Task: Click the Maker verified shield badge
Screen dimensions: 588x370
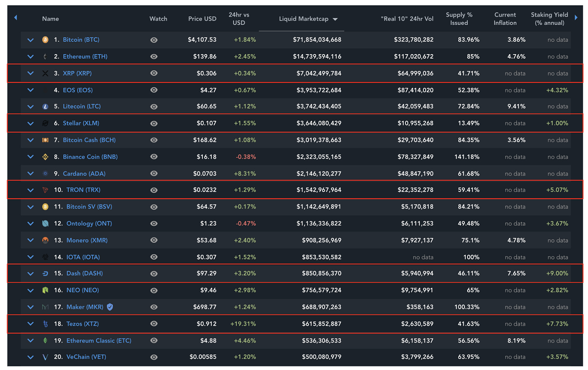Action: [x=110, y=307]
